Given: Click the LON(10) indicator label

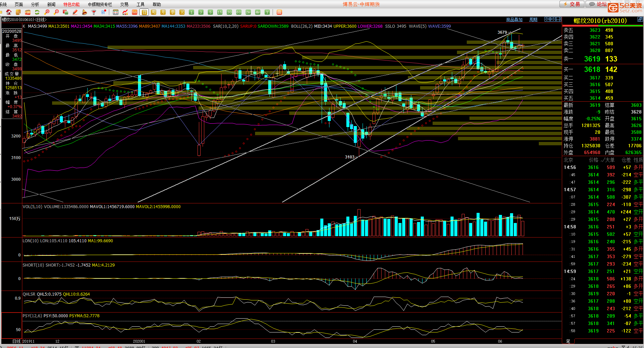Looking at the screenshot, I should point(31,241).
